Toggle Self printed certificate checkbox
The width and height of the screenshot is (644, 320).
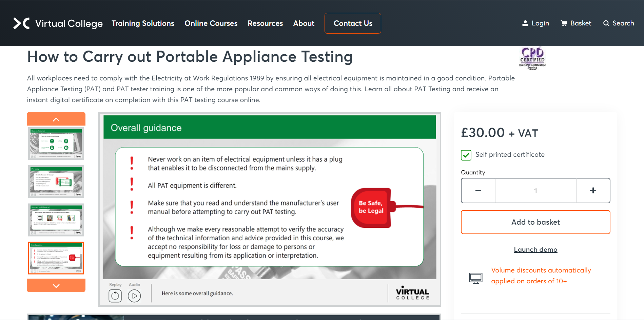click(466, 155)
